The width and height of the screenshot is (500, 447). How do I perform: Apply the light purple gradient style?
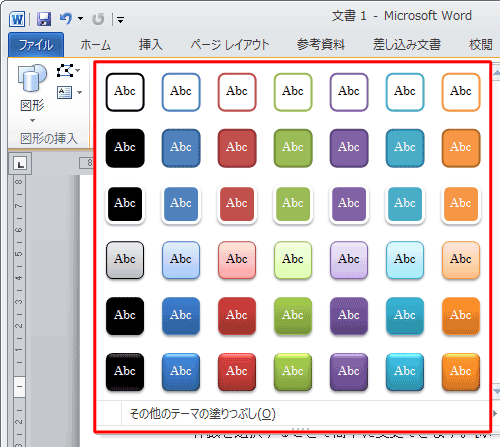point(349,260)
